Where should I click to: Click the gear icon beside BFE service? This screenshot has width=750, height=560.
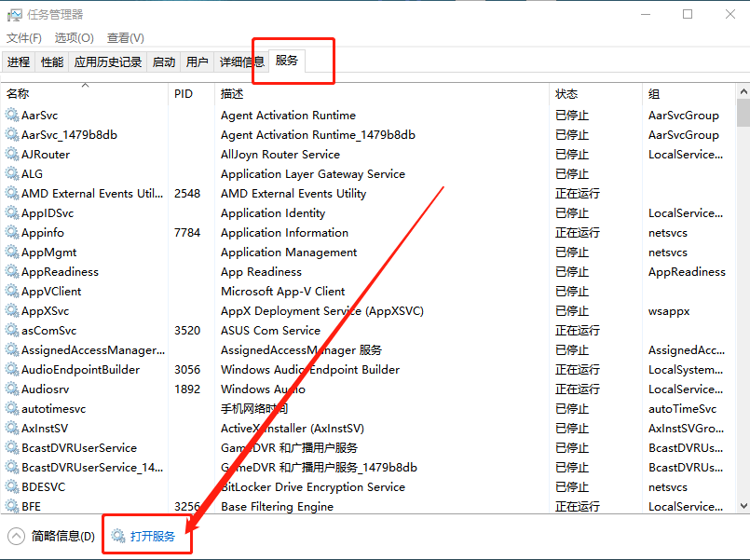click(x=12, y=507)
